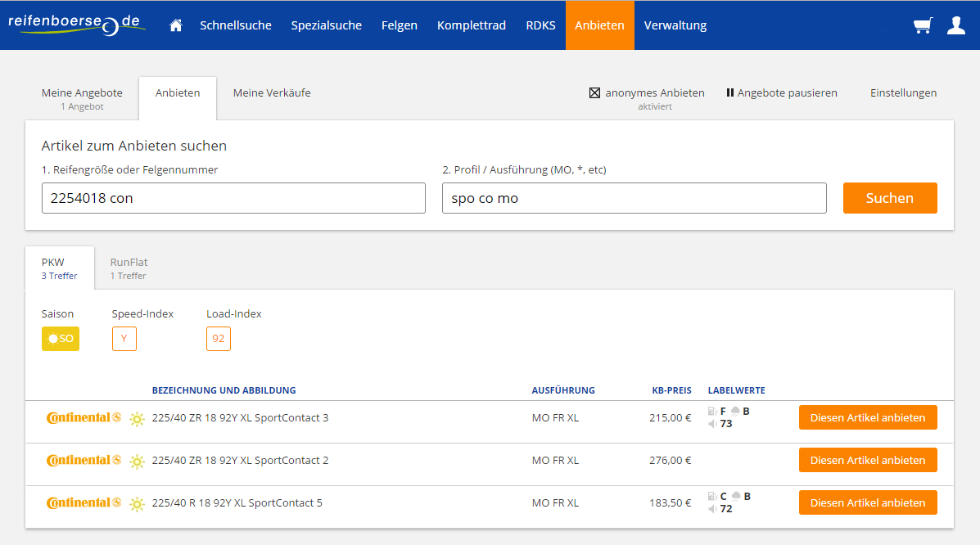Image resolution: width=980 pixels, height=545 pixels.
Task: Toggle the SO summer season filter
Action: [x=61, y=339]
